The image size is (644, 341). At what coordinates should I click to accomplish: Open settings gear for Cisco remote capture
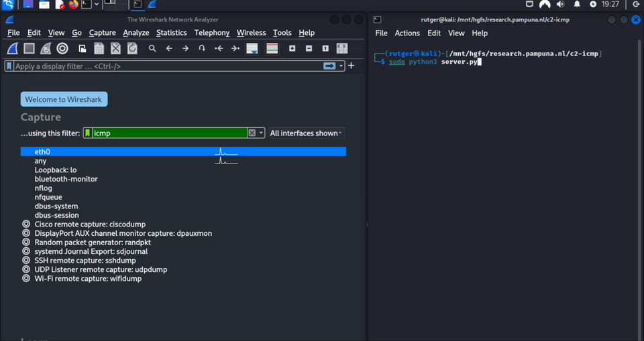(x=26, y=224)
